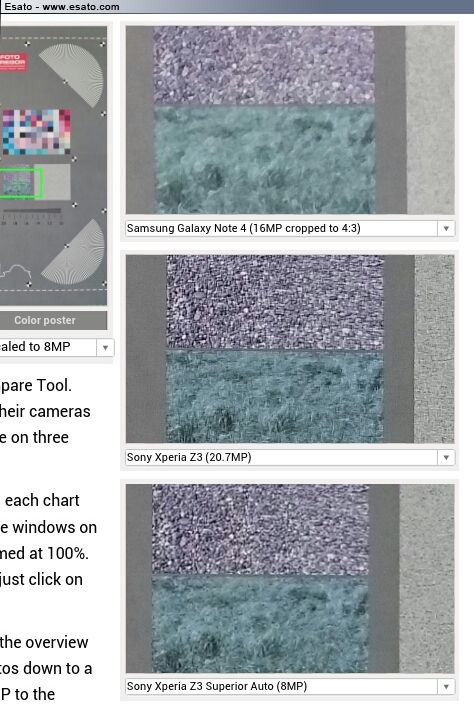The width and height of the screenshot is (474, 709).
Task: Click the light gray patch beside the green rectangle
Action: pyautogui.click(x=56, y=182)
